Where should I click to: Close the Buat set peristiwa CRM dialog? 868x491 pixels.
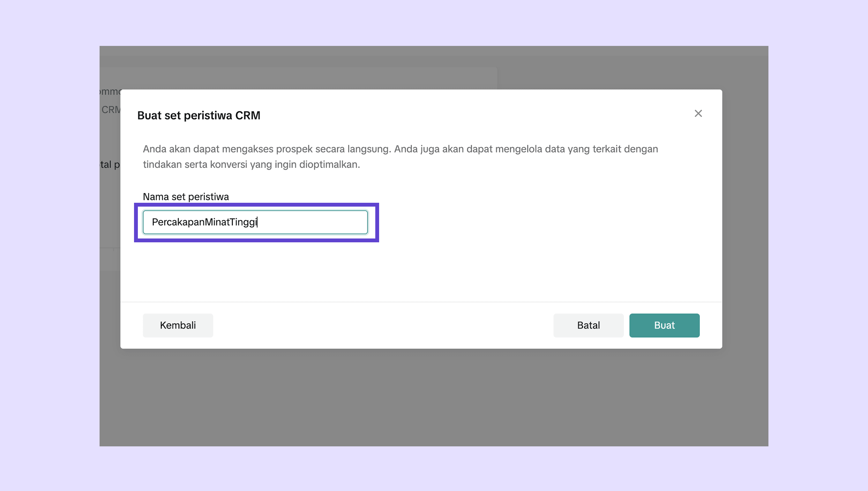coord(698,113)
